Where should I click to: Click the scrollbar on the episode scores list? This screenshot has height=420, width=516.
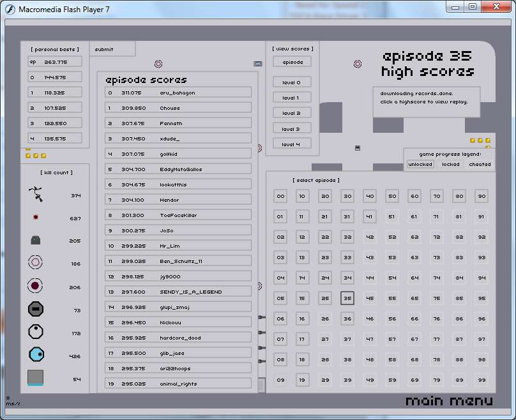[x=261, y=385]
